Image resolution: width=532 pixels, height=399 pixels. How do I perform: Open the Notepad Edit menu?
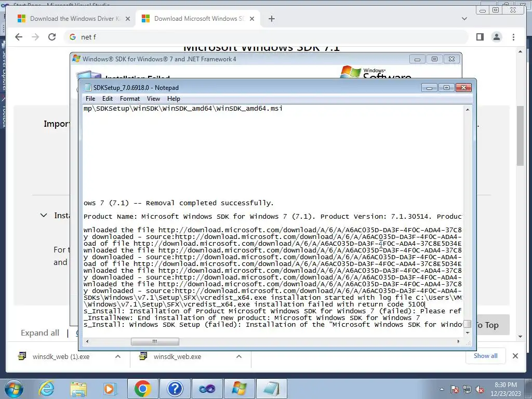pos(107,99)
